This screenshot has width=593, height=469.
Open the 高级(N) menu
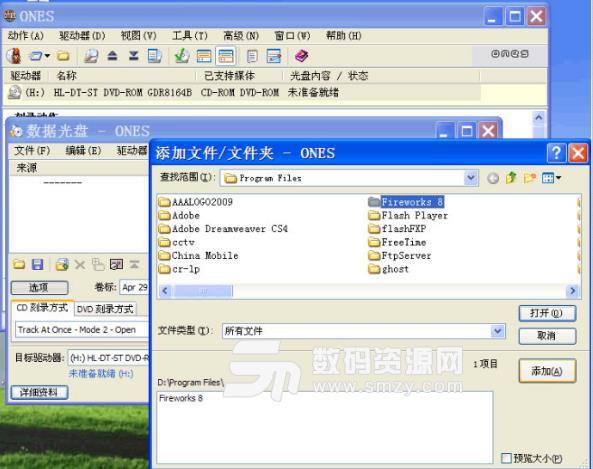click(241, 36)
